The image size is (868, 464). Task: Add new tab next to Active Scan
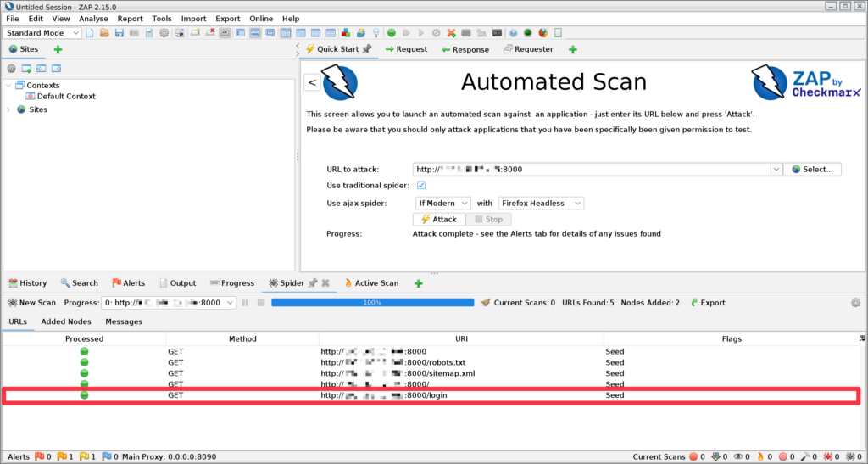(419, 283)
